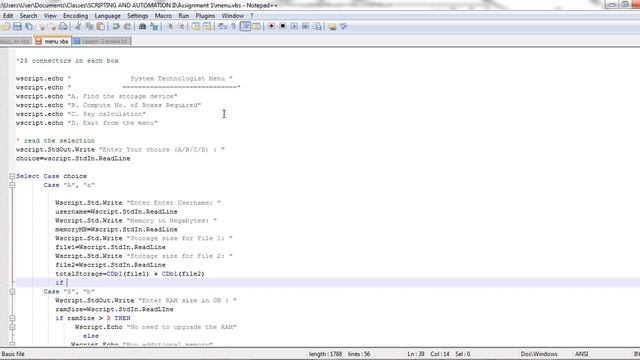This screenshot has width=640, height=360.
Task: Click the Undo toolbar icon
Action: click(116, 27)
